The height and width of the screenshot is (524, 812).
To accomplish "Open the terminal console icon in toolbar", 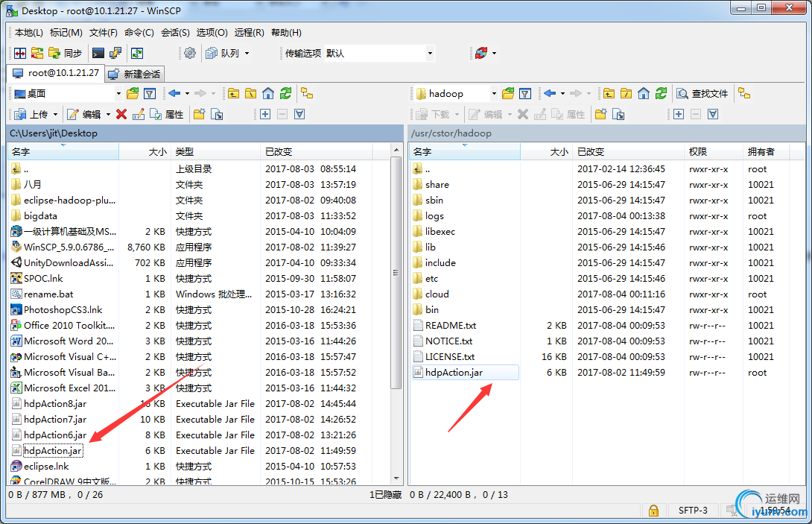I will (98, 53).
